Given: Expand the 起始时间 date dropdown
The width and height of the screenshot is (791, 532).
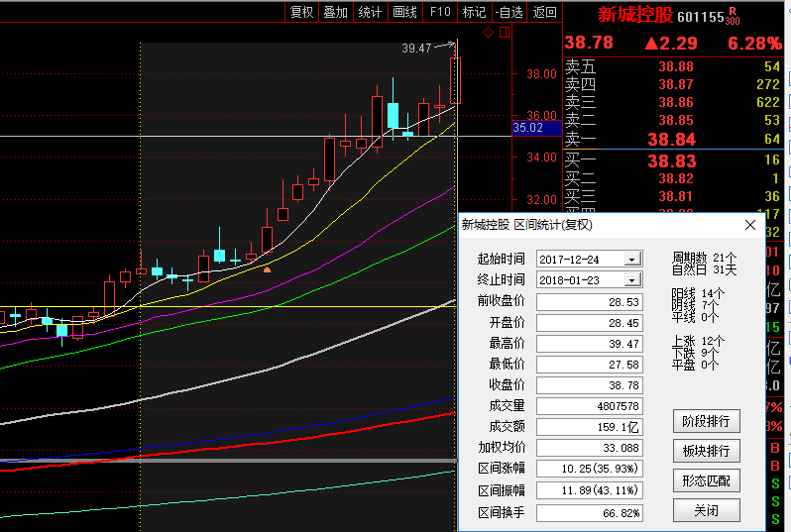Looking at the screenshot, I should 632,260.
